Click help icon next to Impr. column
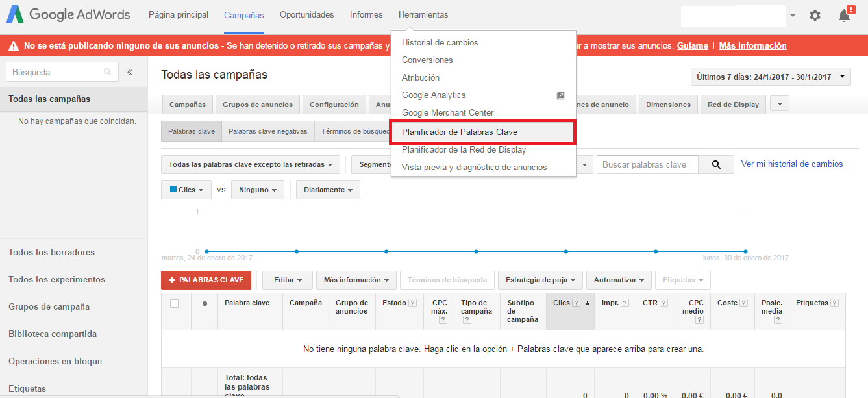The height and width of the screenshot is (398, 868). (625, 303)
